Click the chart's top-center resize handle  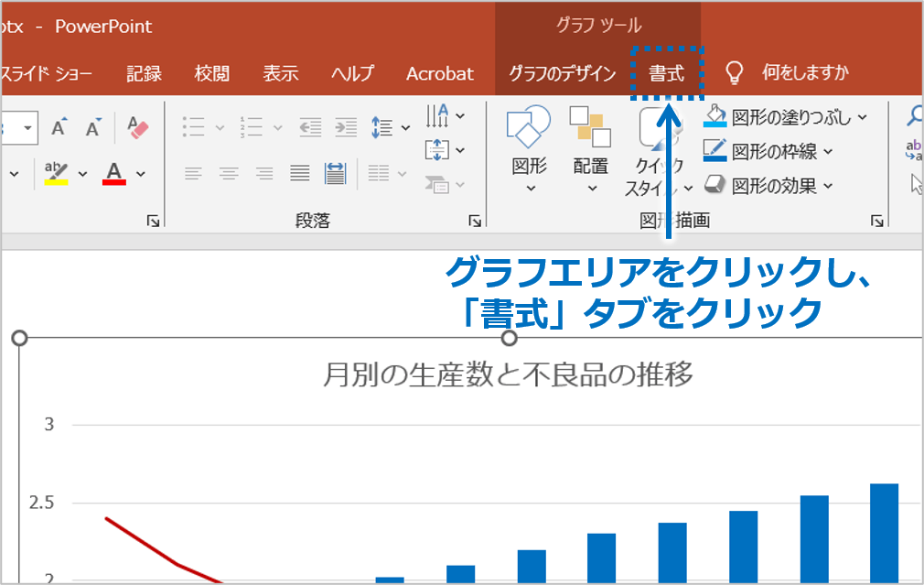[x=510, y=338]
